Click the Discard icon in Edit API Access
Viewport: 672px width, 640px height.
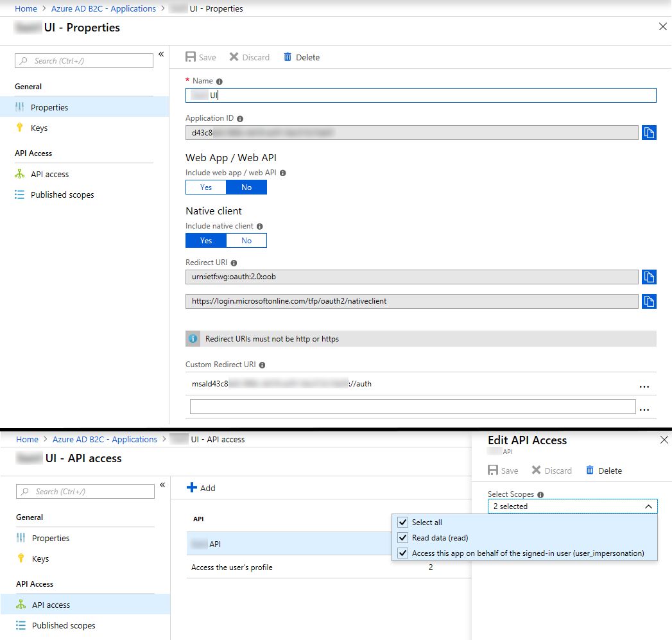[536, 471]
